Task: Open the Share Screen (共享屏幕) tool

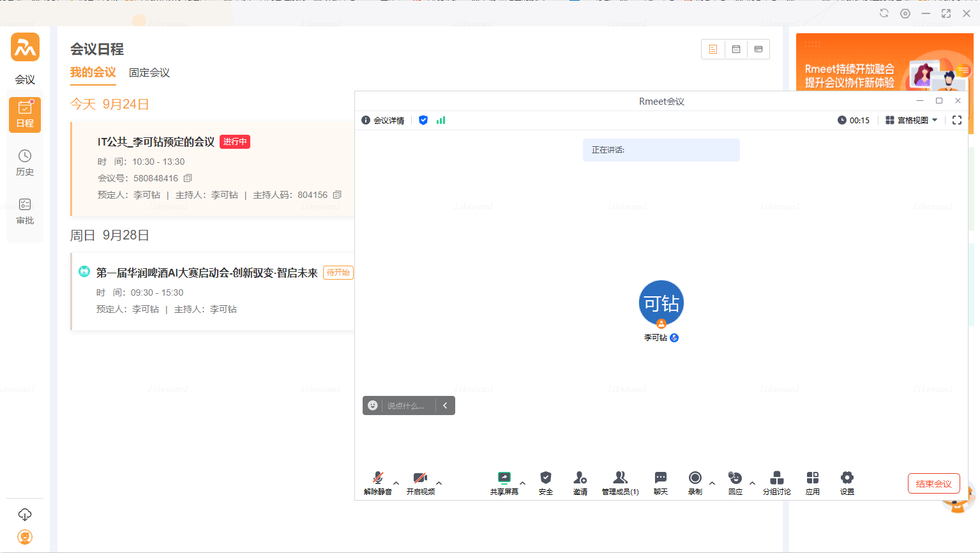Action: coord(504,482)
